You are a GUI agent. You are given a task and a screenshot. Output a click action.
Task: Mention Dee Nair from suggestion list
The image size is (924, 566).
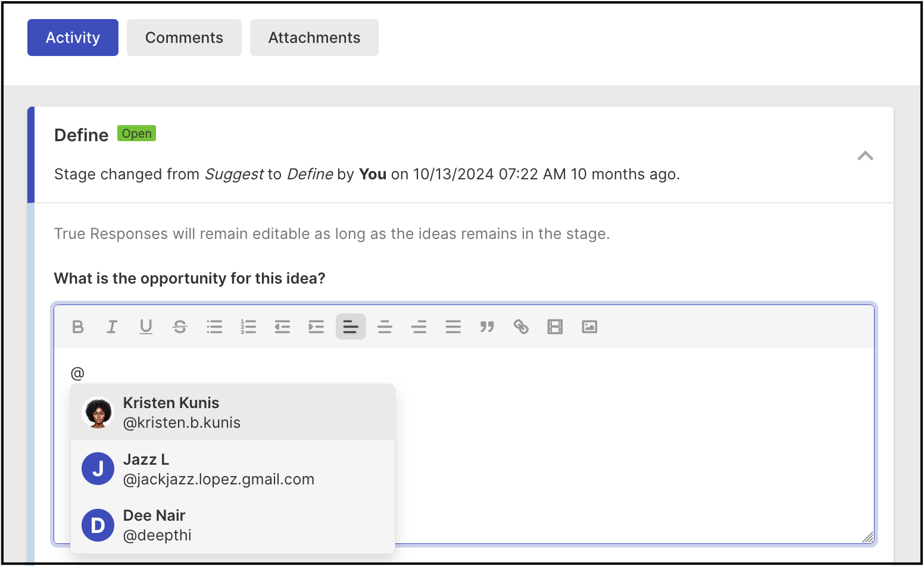233,525
